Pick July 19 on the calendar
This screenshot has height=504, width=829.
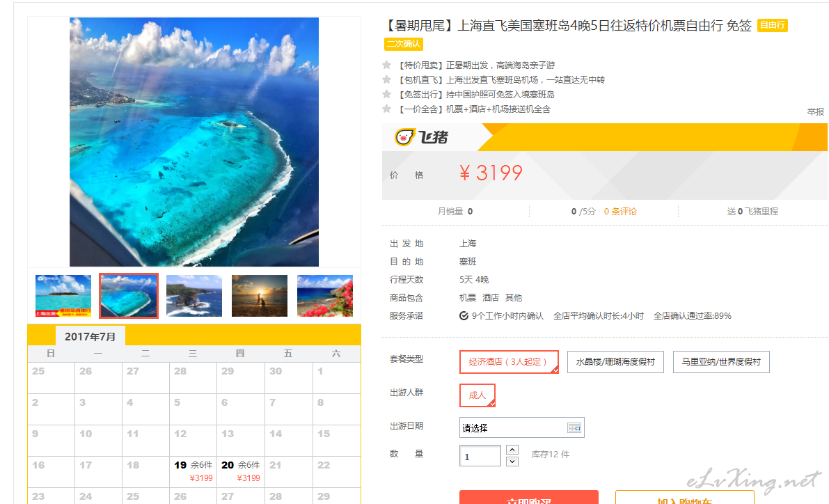(194, 471)
